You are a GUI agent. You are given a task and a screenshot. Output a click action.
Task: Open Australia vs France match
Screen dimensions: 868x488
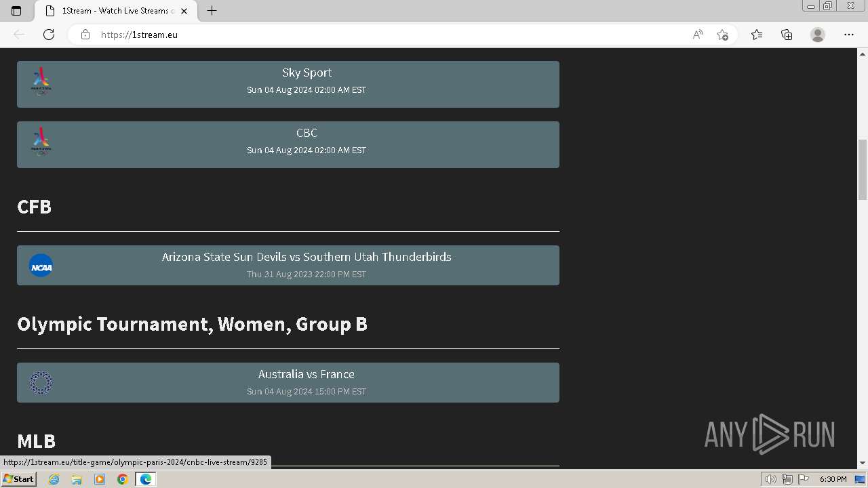tap(288, 382)
